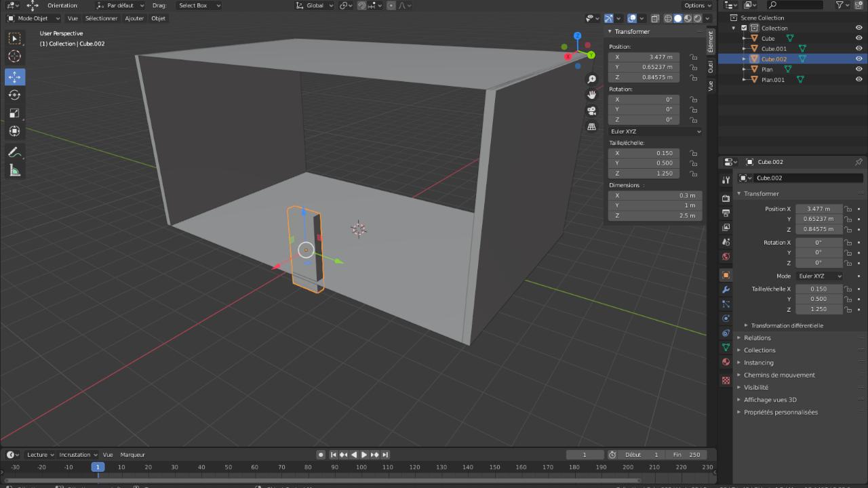Screen dimensions: 868x488
Task: Switch perspective/orthographic with grid icon
Action: coord(591,126)
